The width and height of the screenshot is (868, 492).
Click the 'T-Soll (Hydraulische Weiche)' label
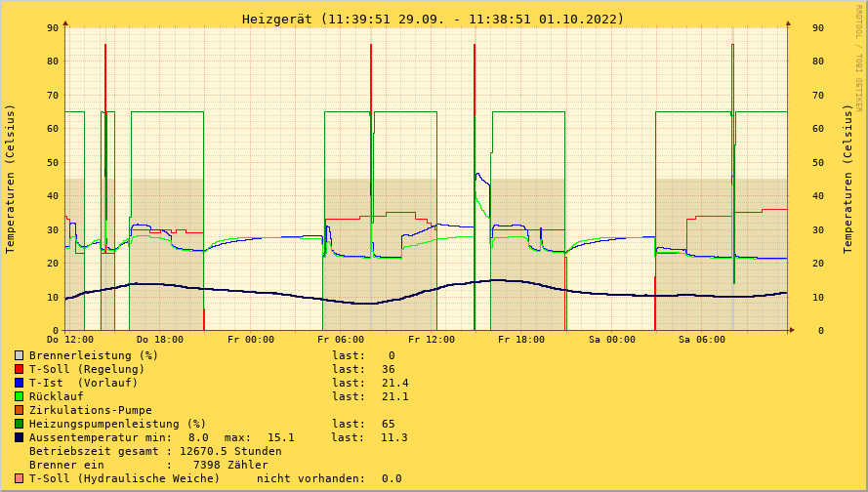click(x=125, y=478)
